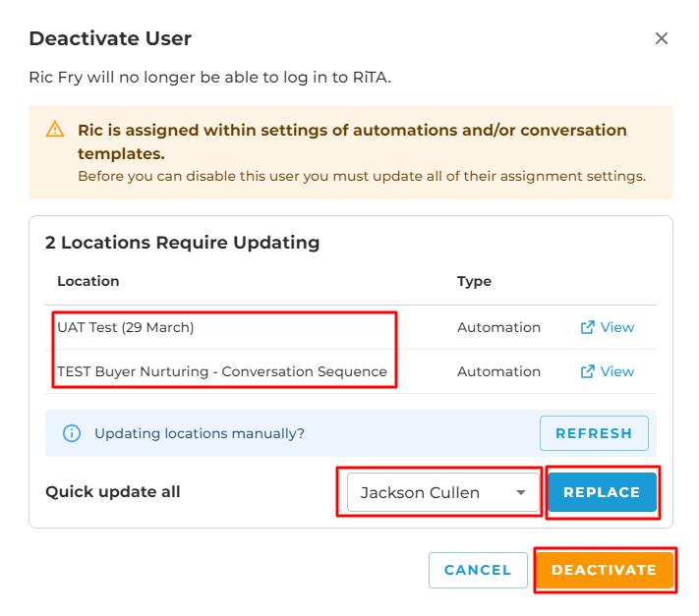Select the UAT Test (29 March) location row
This screenshot has width=699, height=616.
click(x=350, y=327)
